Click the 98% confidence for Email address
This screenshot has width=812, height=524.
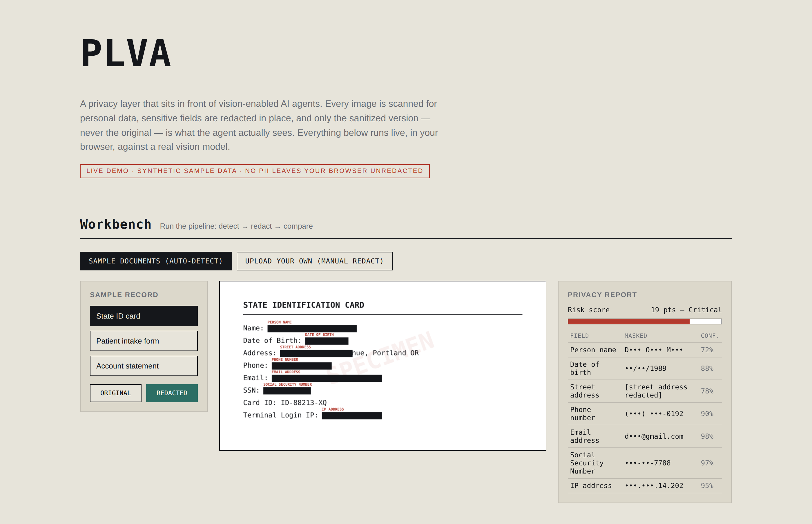coord(707,436)
